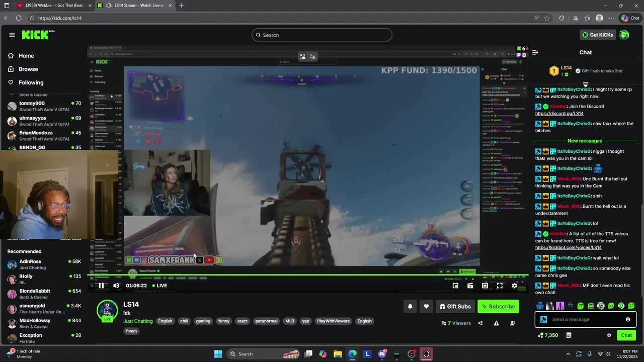Open browser Settings and more menu

(611, 18)
